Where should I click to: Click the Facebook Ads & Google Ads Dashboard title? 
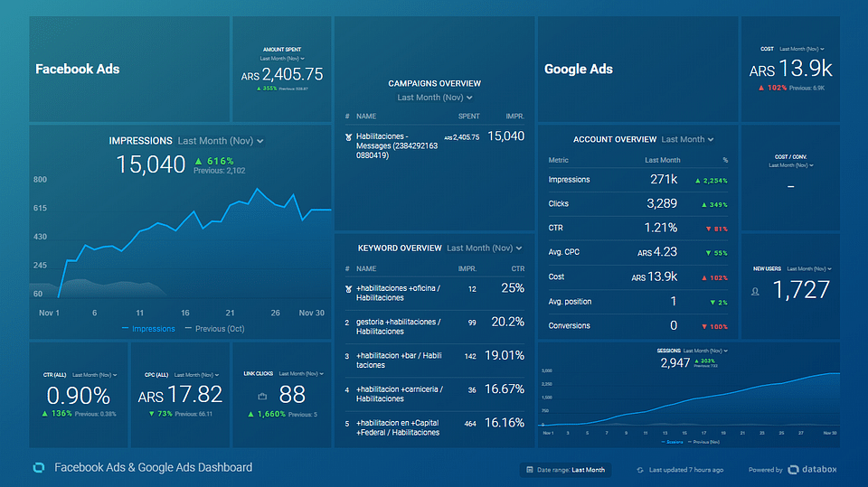(x=154, y=468)
